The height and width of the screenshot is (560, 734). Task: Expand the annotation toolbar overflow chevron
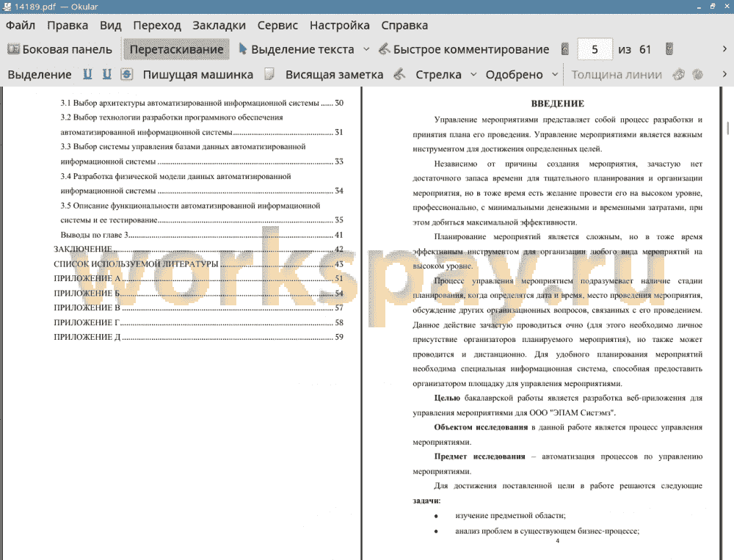tap(724, 74)
